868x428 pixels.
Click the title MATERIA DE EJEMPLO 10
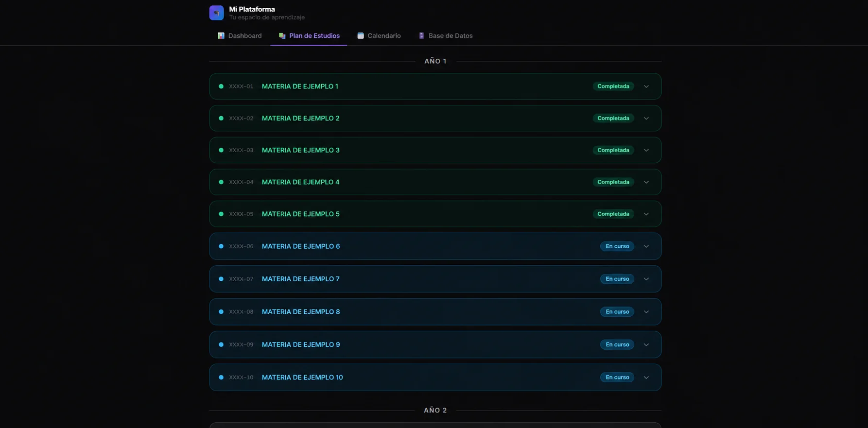click(302, 377)
